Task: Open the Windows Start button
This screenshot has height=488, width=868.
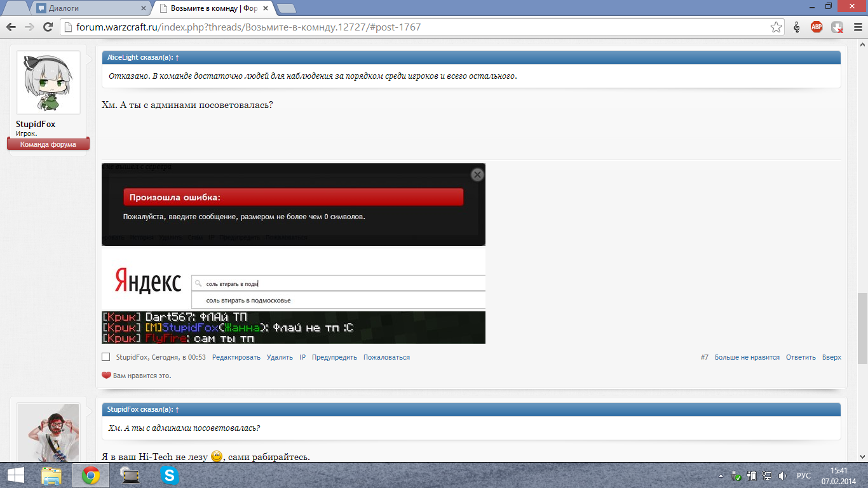Action: (15, 475)
